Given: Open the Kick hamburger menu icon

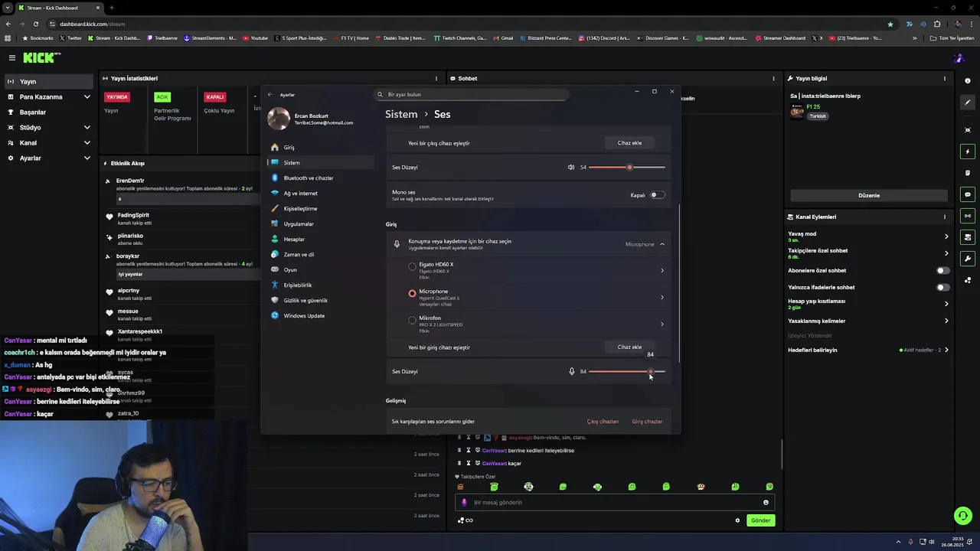Looking at the screenshot, I should pos(12,57).
